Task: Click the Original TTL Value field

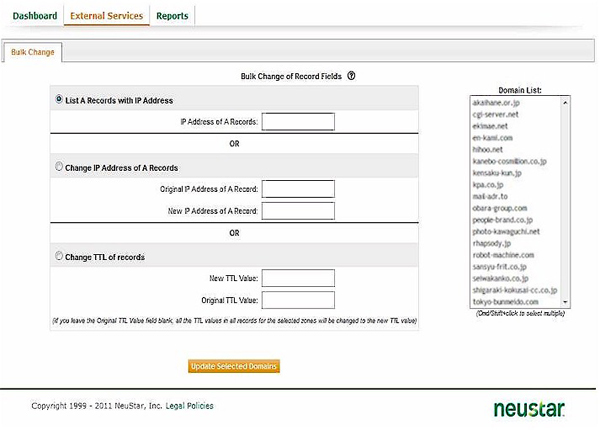Action: point(298,300)
